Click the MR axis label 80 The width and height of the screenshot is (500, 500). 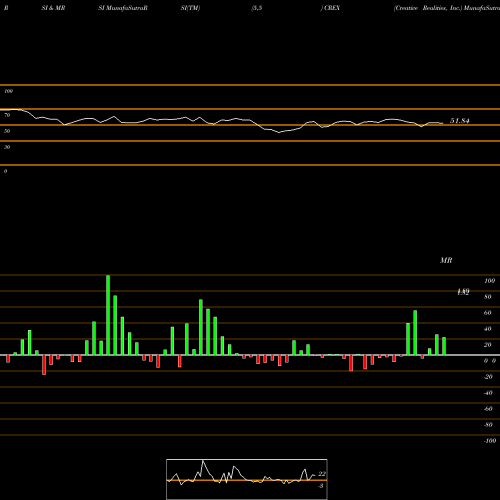[488, 297]
